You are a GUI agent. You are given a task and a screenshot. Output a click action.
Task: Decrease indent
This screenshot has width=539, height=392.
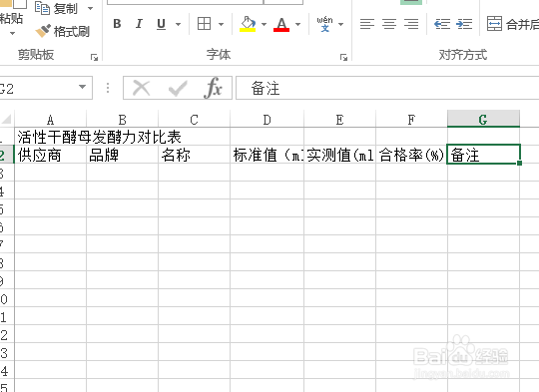pyautogui.click(x=442, y=24)
